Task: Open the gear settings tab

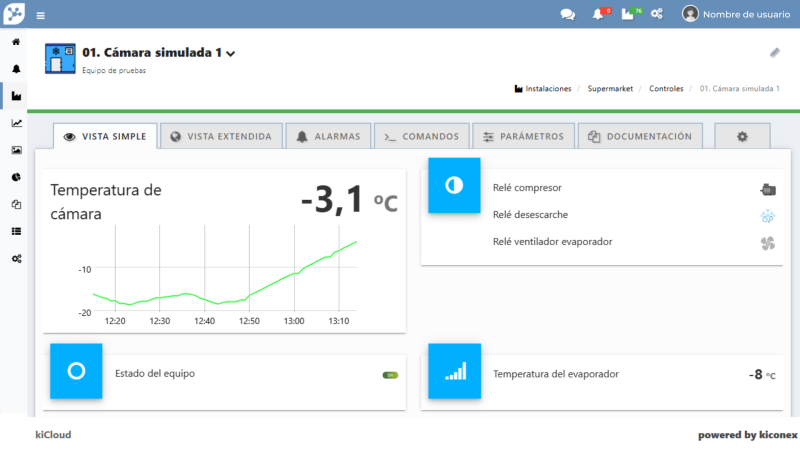Action: click(742, 136)
